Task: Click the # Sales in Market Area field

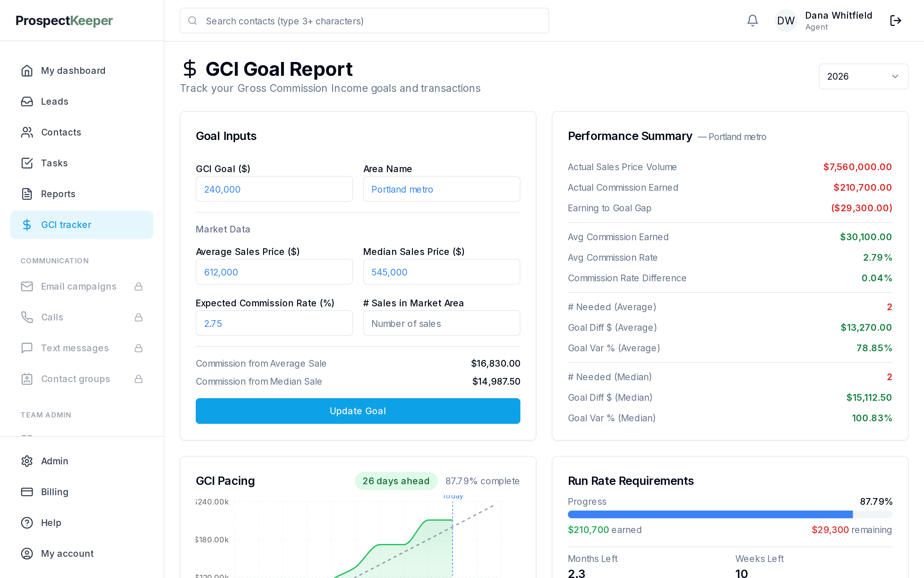Action: 441,323
